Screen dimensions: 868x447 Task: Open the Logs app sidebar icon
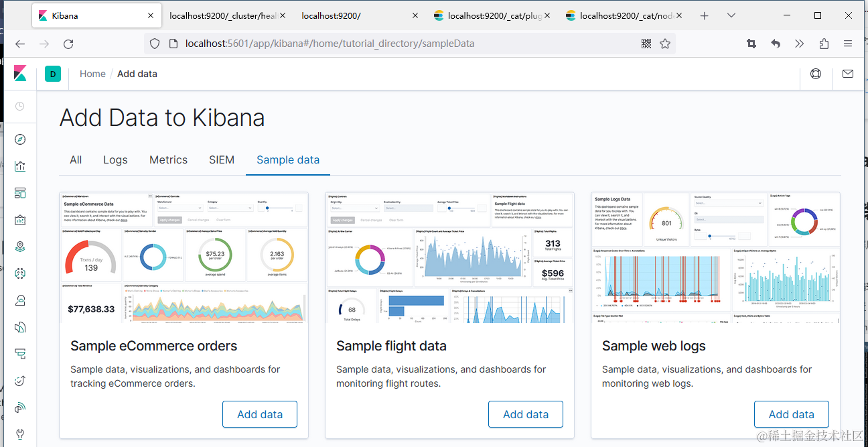(20, 327)
